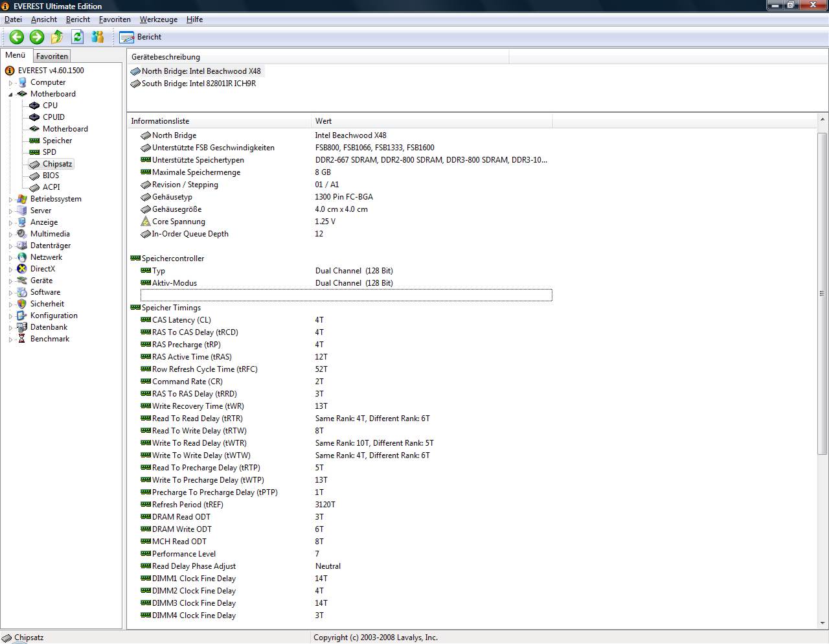Switch to the Menü tab

[16, 56]
